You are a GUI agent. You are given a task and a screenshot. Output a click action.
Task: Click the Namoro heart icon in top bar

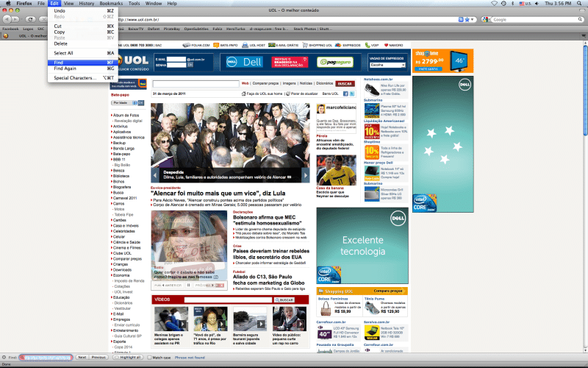pyautogui.click(x=386, y=45)
